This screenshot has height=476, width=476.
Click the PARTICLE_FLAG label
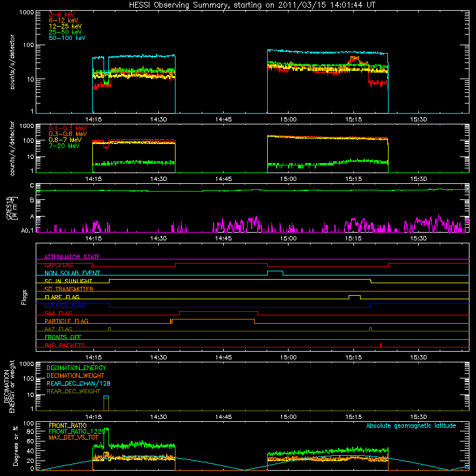67,321
